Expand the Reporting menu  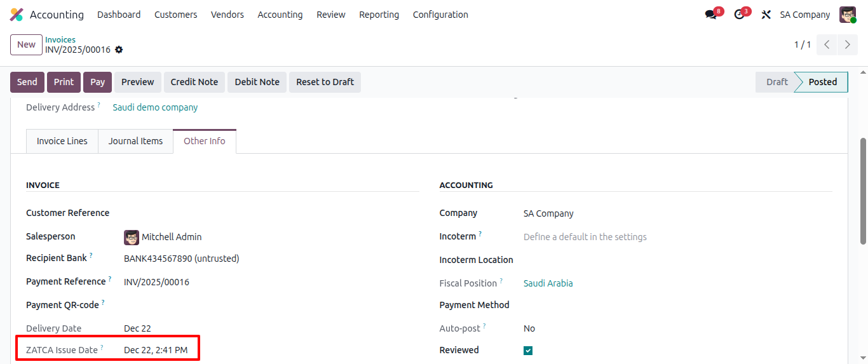click(x=379, y=15)
